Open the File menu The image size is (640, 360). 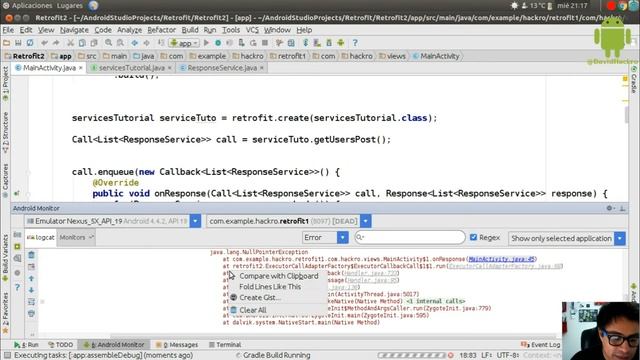pyautogui.click(x=8, y=30)
